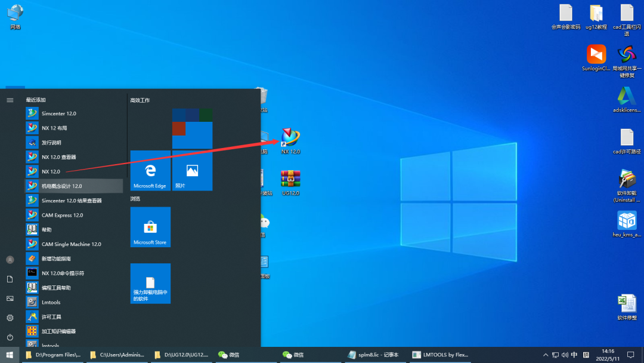
Task: Select 机电概念设计 12.0 menu entry
Action: [61, 186]
